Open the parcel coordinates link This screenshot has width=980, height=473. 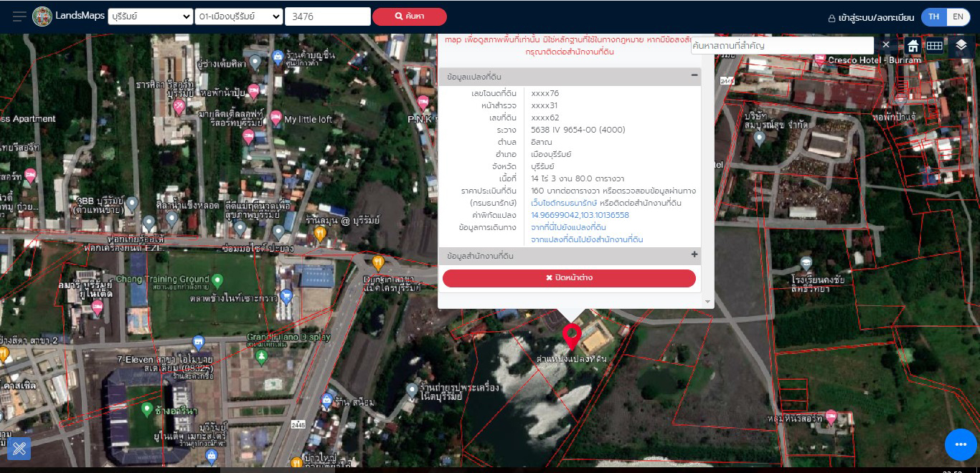click(x=580, y=215)
